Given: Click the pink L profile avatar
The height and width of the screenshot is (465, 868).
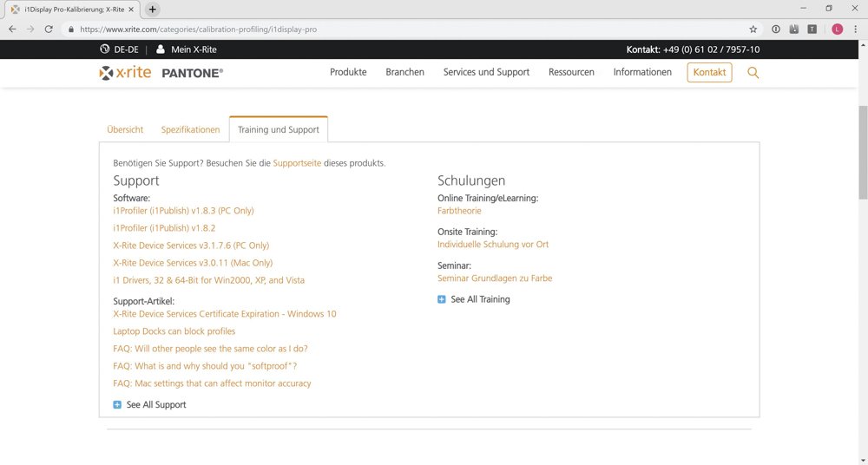Looking at the screenshot, I should coord(837,29).
